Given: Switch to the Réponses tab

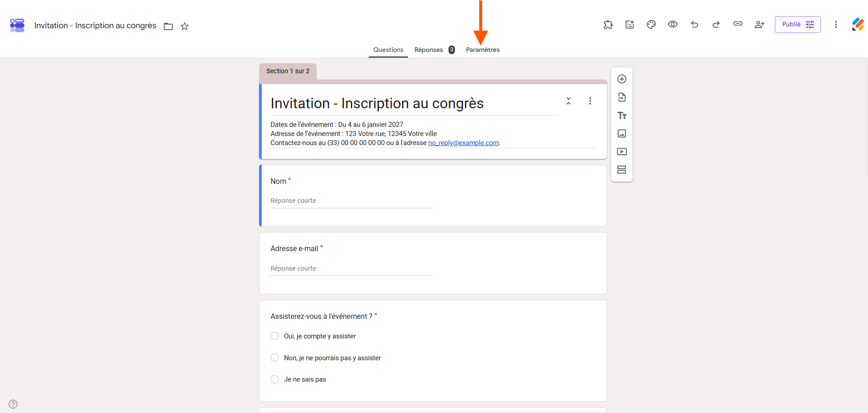Looking at the screenshot, I should pyautogui.click(x=434, y=50).
